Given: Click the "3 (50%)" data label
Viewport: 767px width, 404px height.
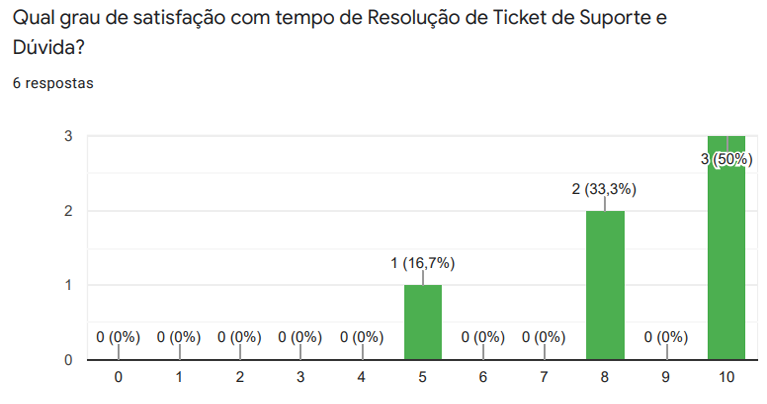Looking at the screenshot, I should (725, 159).
